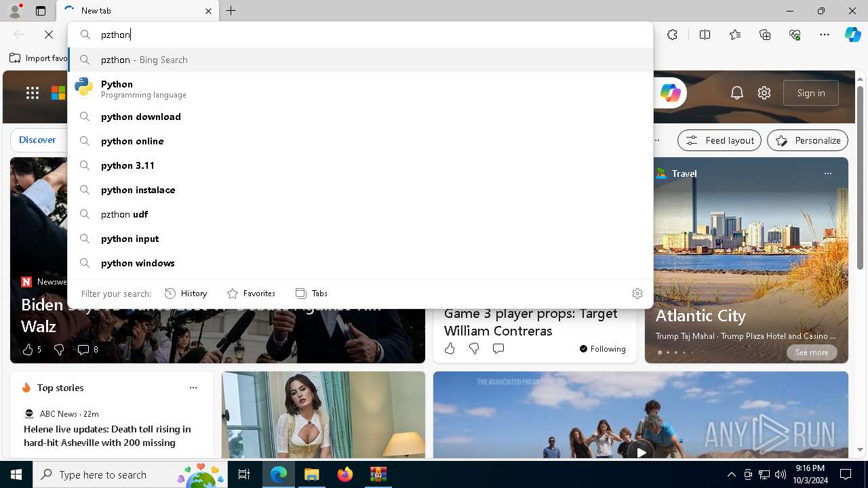Open comments on Biden story

click(87, 350)
